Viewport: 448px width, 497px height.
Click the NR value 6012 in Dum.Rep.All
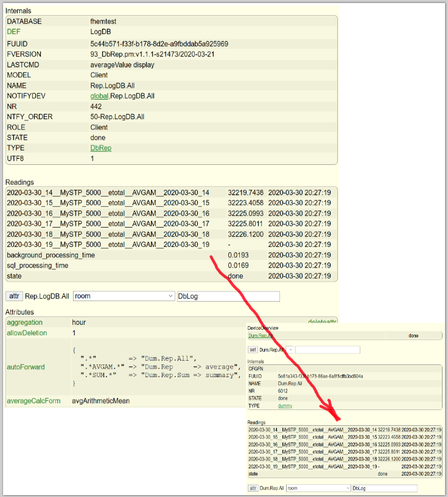(x=283, y=391)
